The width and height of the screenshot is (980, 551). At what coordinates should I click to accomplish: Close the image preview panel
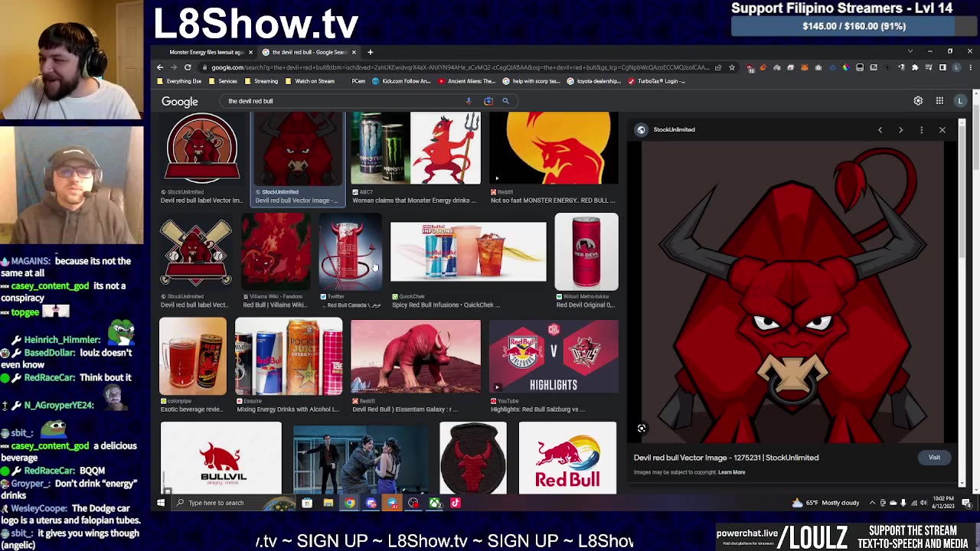942,130
